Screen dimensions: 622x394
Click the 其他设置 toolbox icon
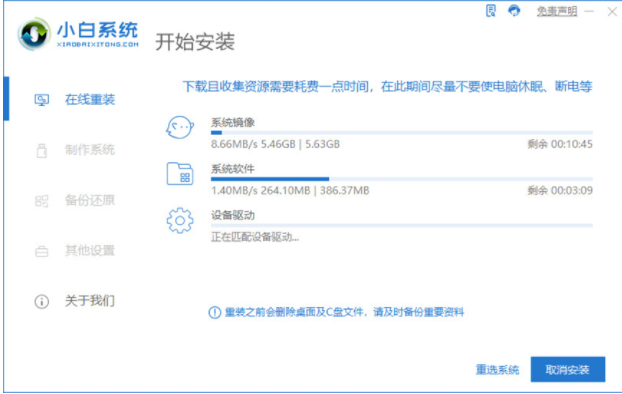tap(42, 251)
